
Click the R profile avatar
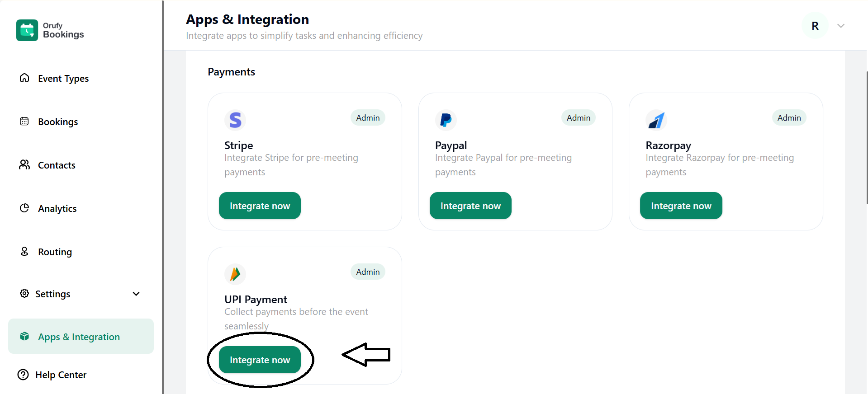click(x=815, y=26)
